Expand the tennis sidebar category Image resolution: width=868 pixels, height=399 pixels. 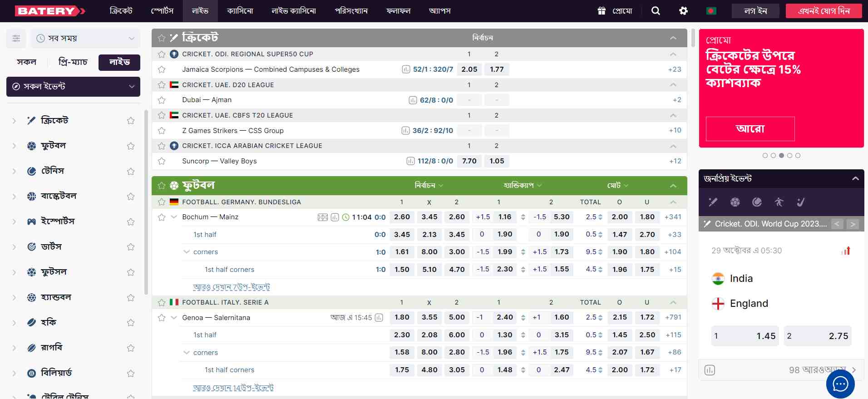[x=14, y=172]
